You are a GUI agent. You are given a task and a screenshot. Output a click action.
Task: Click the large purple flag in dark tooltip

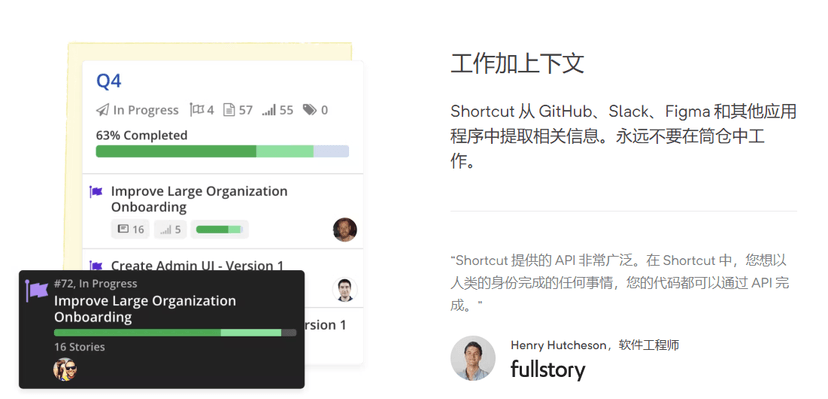[36, 291]
